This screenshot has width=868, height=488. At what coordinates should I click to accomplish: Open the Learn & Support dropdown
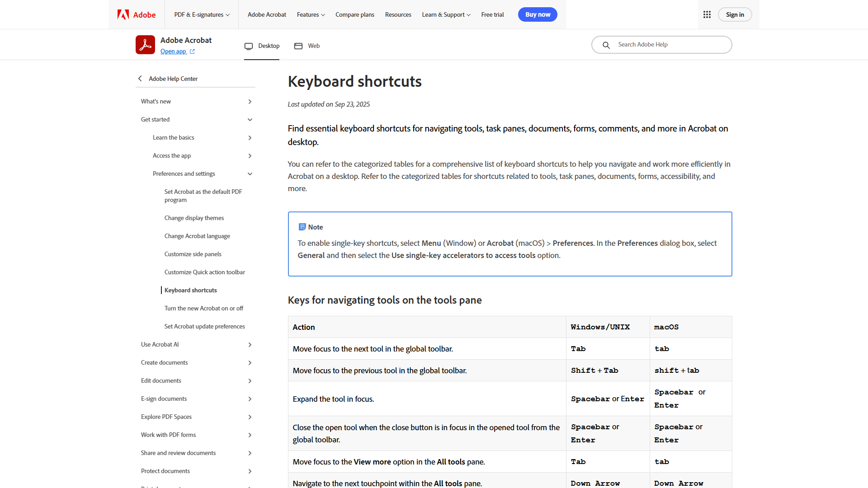coord(446,14)
